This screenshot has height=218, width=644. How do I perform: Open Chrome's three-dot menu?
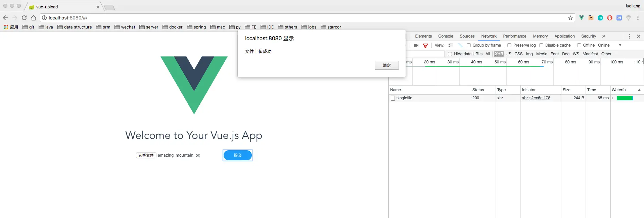[638, 18]
